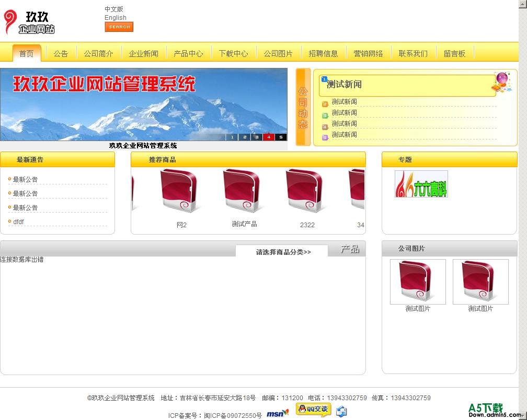
Task: Open 营销网络 page
Action: [369, 53]
